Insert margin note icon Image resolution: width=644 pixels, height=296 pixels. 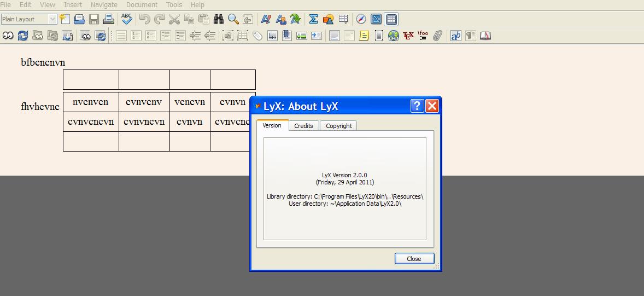(x=349, y=36)
